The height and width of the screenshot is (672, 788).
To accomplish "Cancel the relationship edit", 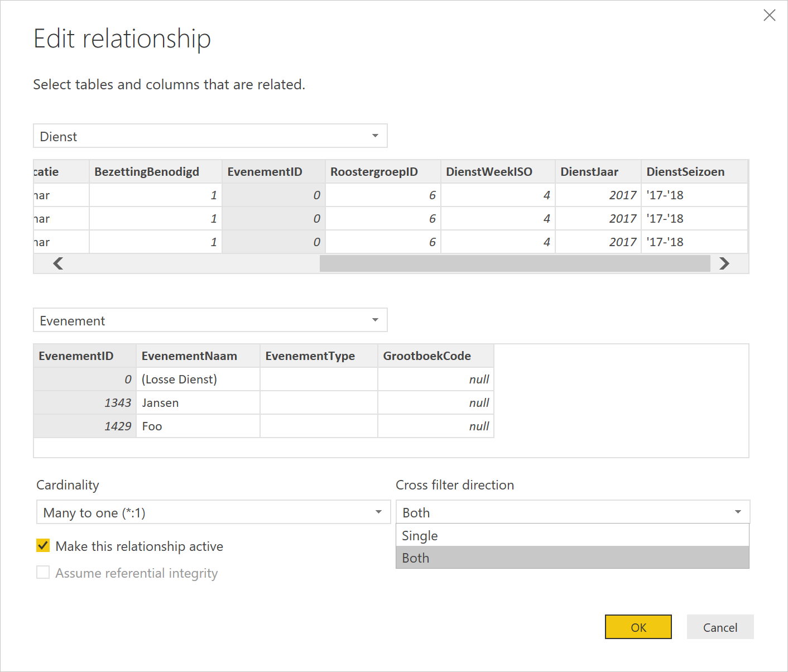I will 720,627.
